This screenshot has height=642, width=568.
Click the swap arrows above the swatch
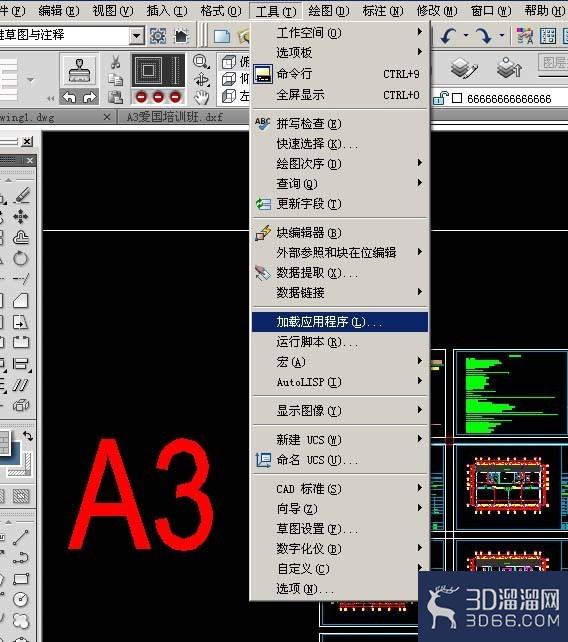pyautogui.click(x=28, y=436)
